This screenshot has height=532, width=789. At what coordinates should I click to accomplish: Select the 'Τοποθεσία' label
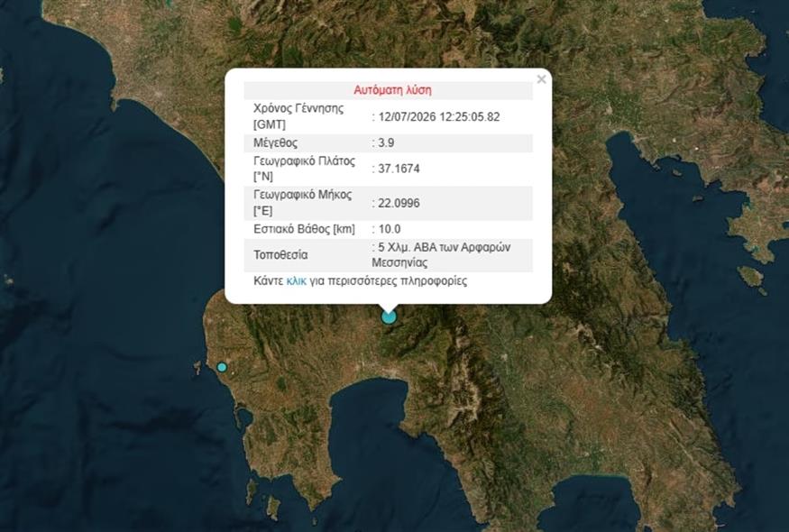tap(280, 254)
